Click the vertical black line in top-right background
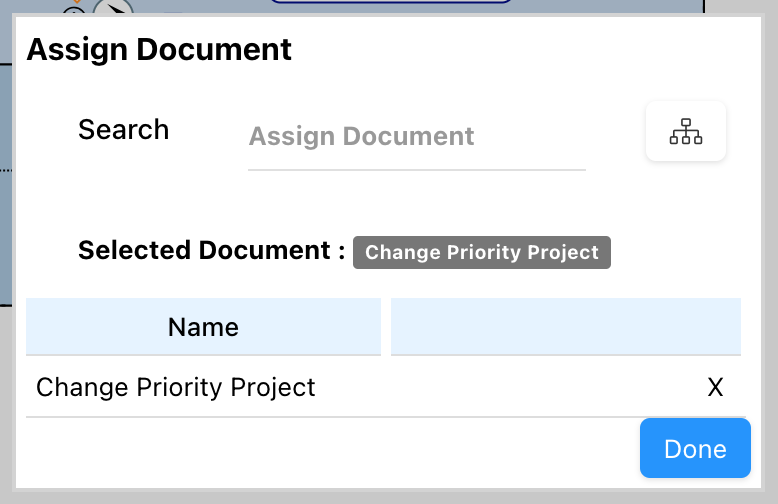The image size is (778, 504). [705, 6]
